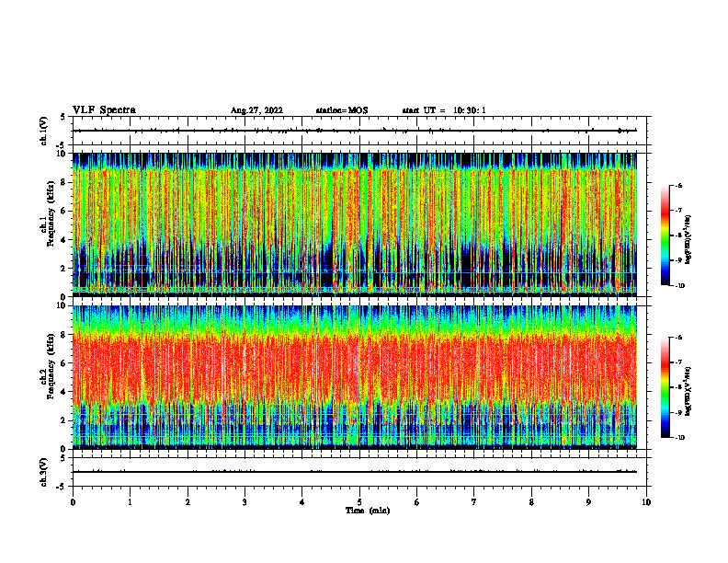Click time axis tick label "1"
This screenshot has height=563, width=728.
130,502
